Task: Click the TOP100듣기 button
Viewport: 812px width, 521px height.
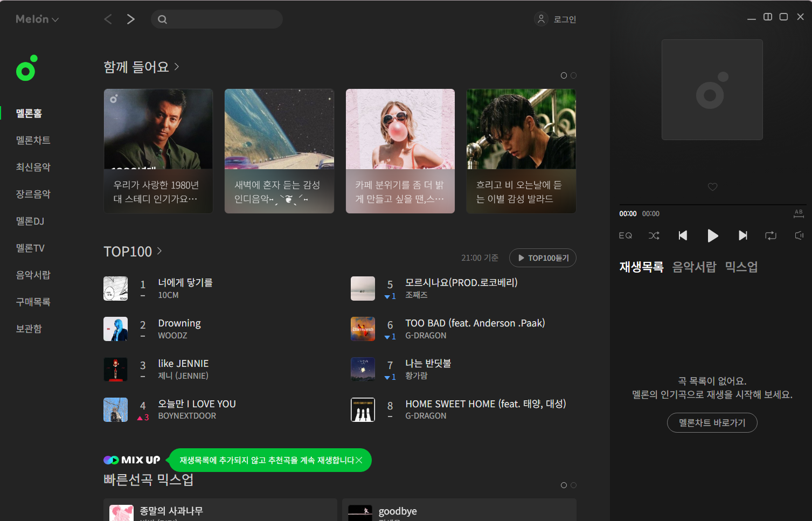Action: (543, 258)
